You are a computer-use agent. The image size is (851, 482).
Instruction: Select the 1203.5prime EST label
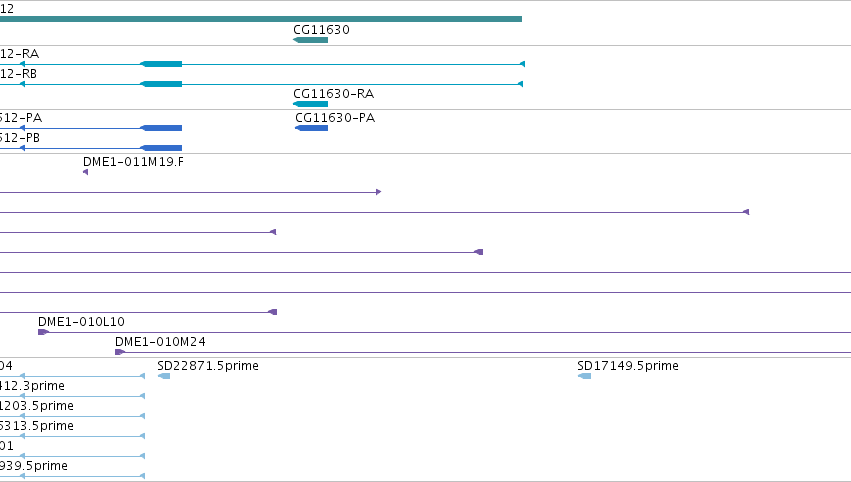coord(36,405)
